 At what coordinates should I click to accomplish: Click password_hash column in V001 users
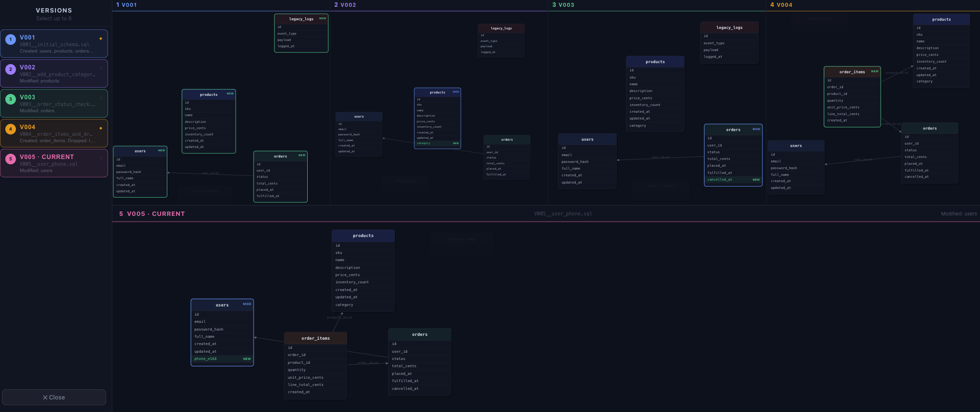point(140,172)
